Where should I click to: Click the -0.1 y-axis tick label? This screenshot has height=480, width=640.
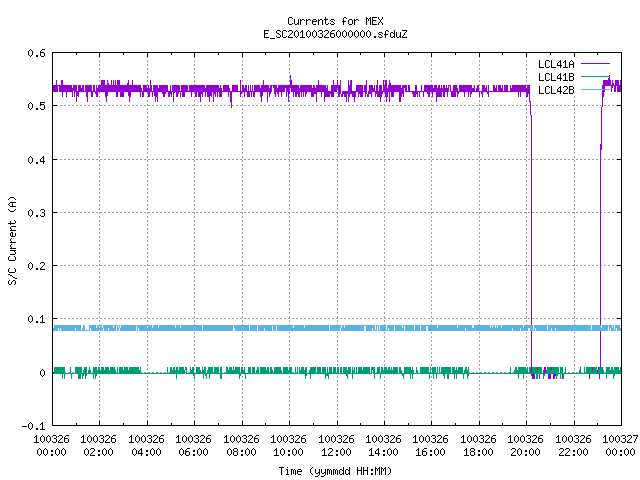tap(33, 426)
